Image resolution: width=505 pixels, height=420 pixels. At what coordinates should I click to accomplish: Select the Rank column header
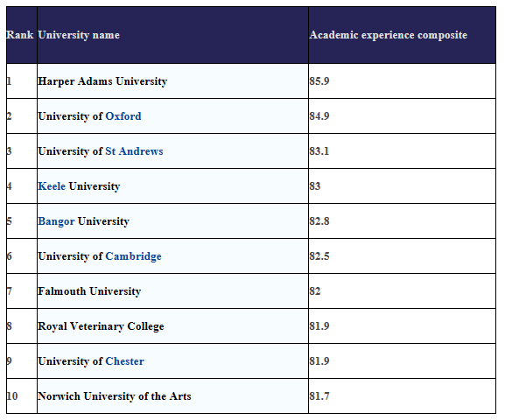(x=21, y=35)
